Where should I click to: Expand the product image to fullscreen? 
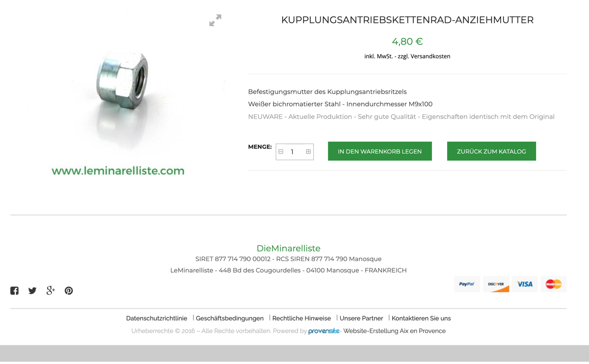pyautogui.click(x=215, y=20)
